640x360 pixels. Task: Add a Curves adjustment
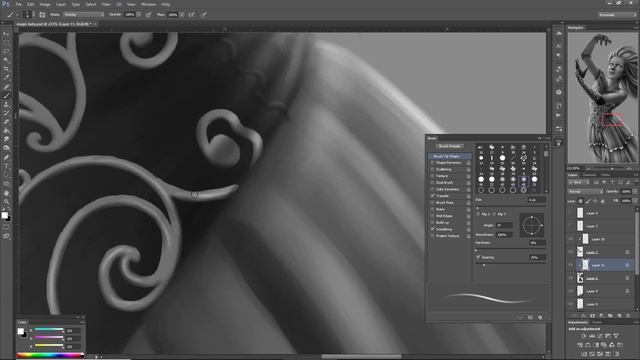coord(600,336)
